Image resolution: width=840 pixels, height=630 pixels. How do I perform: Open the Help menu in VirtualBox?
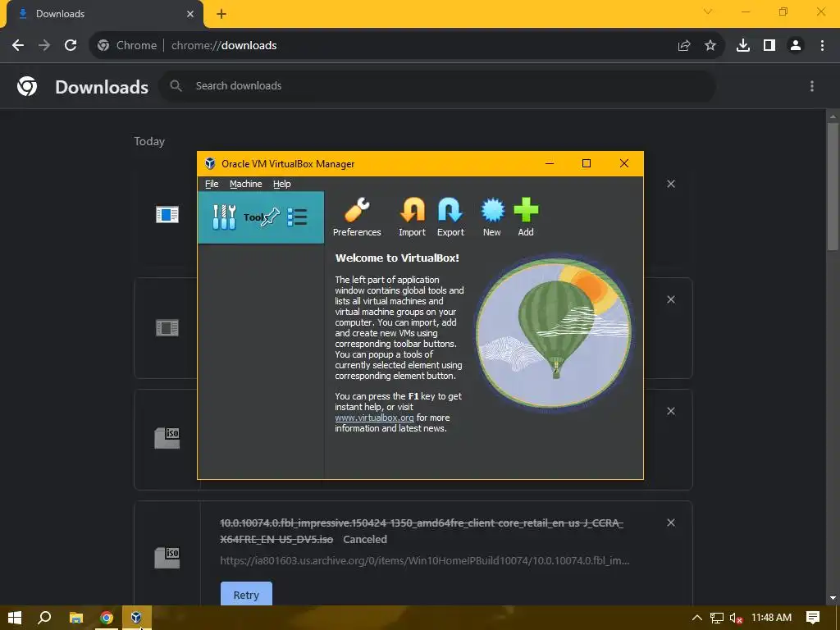(282, 184)
